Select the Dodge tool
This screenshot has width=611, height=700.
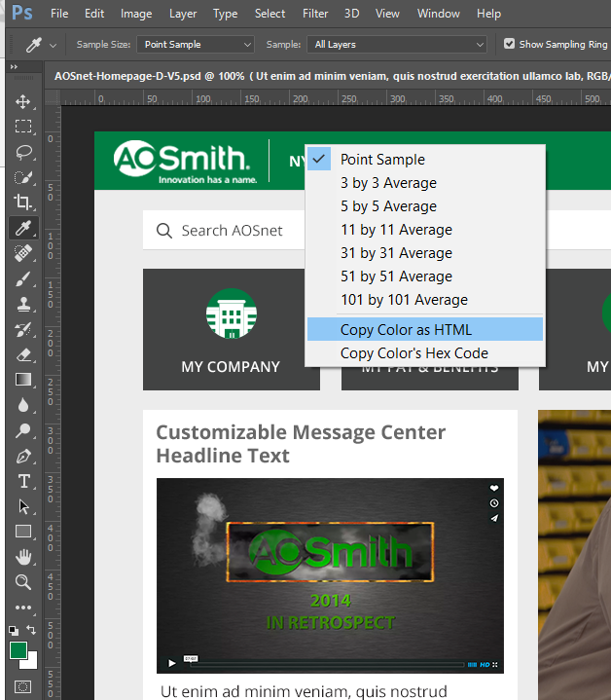pyautogui.click(x=23, y=430)
